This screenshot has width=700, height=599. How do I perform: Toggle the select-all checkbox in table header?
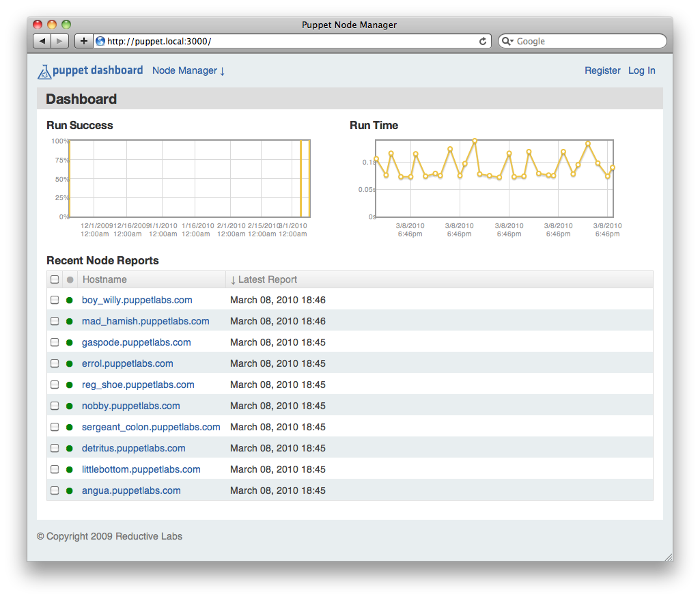click(55, 279)
